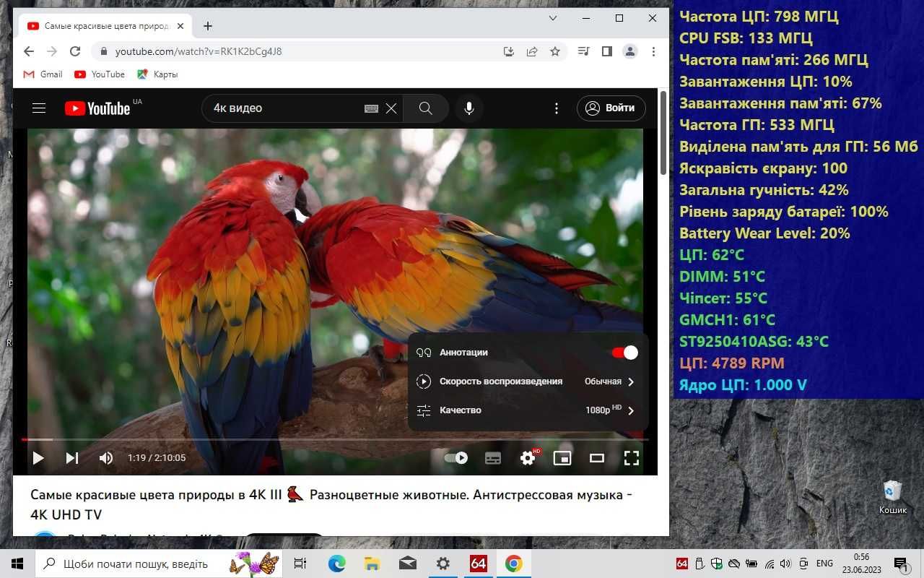Click the install app icon in the address bar
Screen dimensions: 924x578
[509, 51]
